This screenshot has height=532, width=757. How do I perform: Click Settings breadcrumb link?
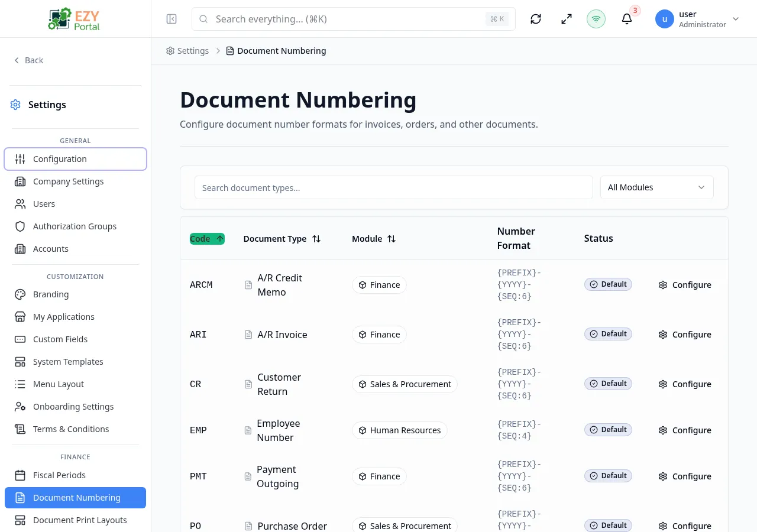[x=187, y=51]
